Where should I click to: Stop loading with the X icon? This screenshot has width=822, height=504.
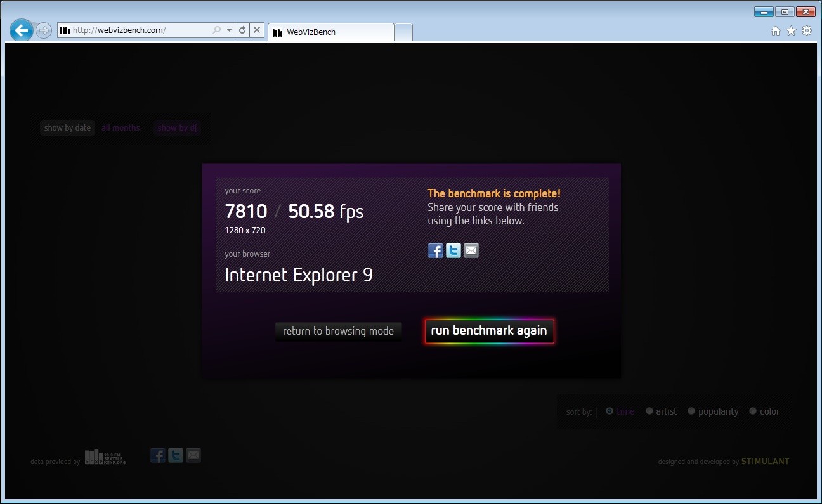257,30
